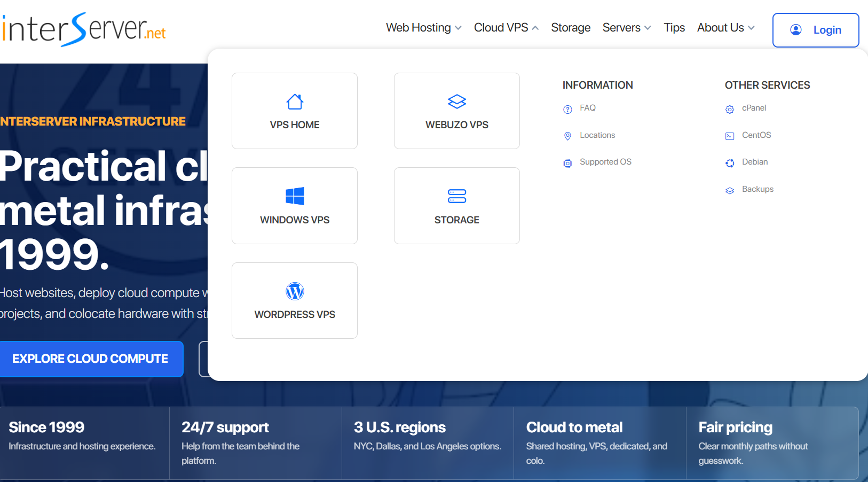This screenshot has height=482, width=868.
Task: Open the Locations link text
Action: click(x=597, y=135)
